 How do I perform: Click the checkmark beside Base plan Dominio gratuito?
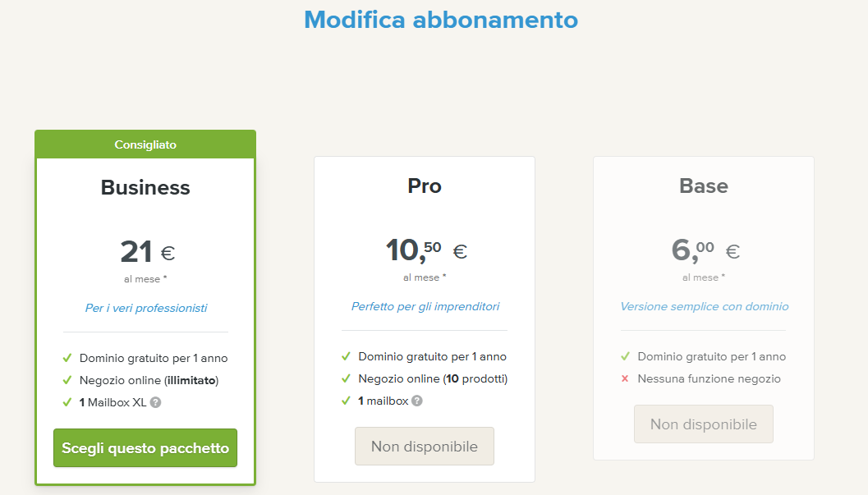point(625,357)
